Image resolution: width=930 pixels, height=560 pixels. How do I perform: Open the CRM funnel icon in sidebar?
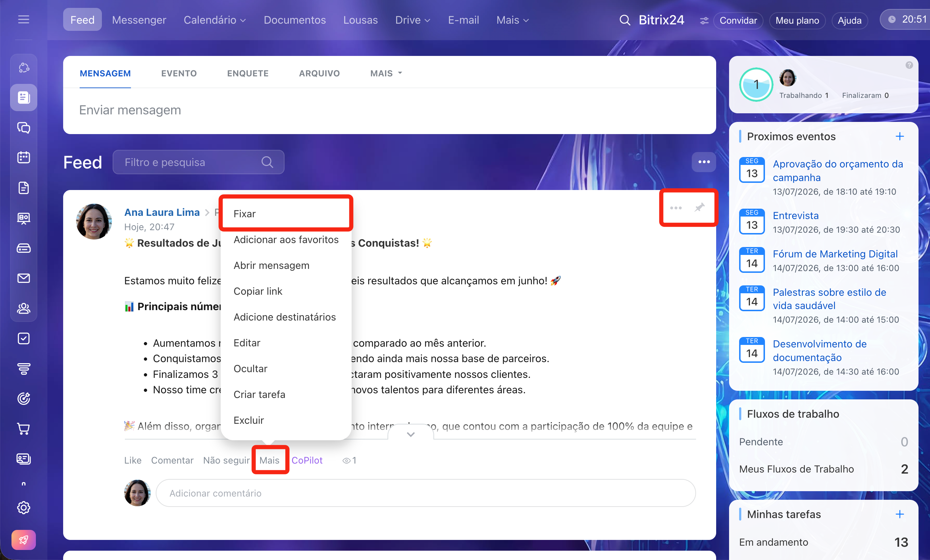point(24,369)
